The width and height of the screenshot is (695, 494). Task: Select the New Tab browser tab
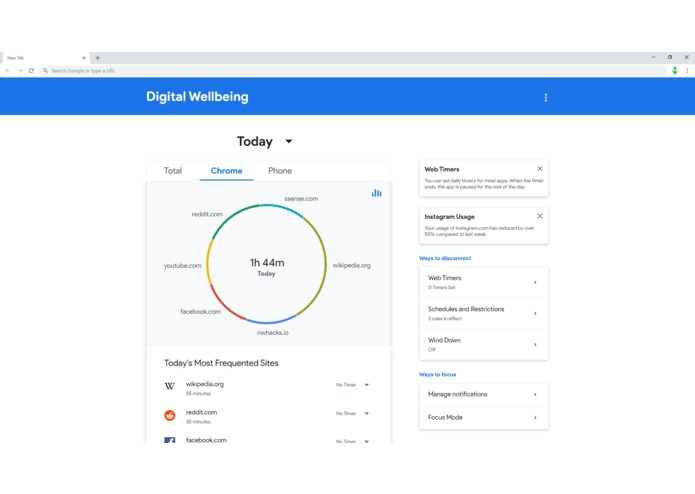point(44,58)
